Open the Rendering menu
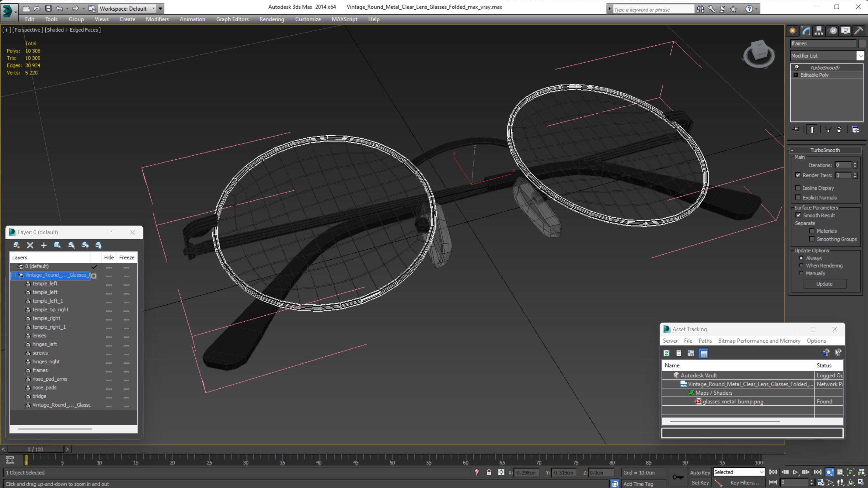The width and height of the screenshot is (868, 488). coord(272,19)
